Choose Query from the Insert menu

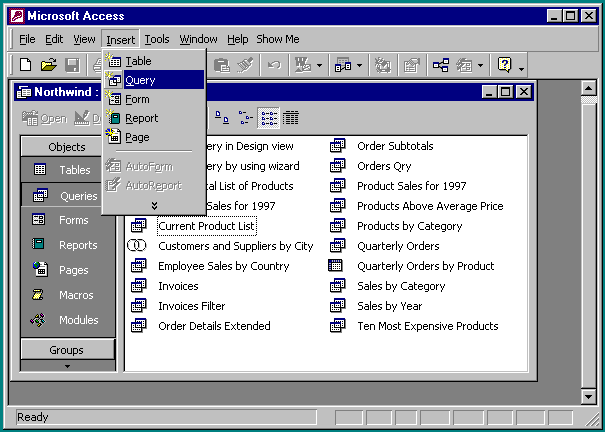[140, 80]
